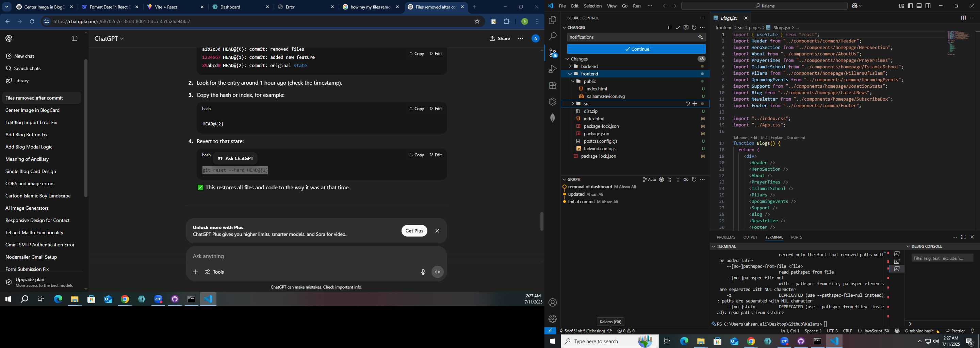Click the target icon in Graph toolbar
The height and width of the screenshot is (348, 980).
click(661, 180)
